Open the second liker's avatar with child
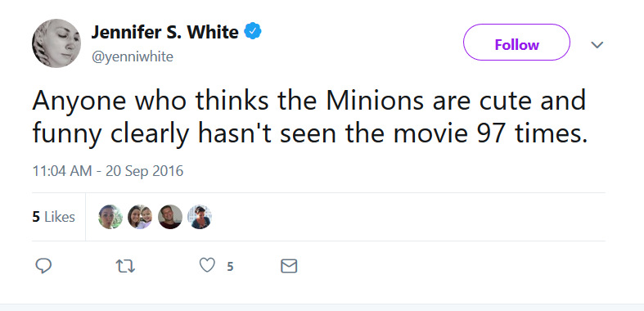 (x=140, y=217)
